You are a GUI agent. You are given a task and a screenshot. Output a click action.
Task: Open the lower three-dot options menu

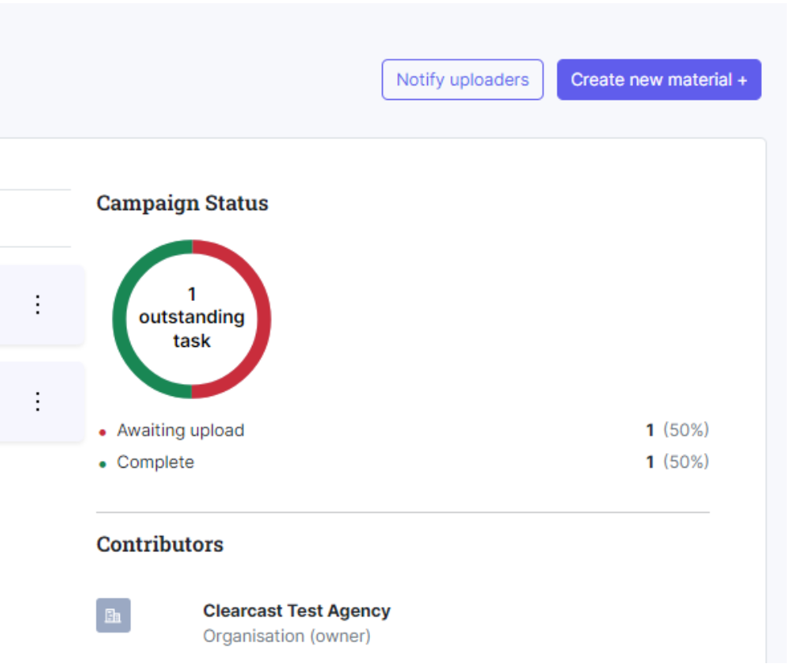coord(38,402)
